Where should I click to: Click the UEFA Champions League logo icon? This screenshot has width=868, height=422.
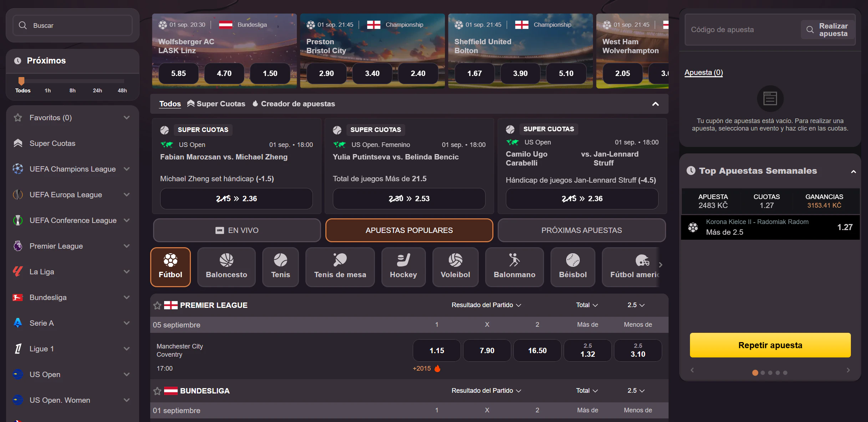coord(18,169)
